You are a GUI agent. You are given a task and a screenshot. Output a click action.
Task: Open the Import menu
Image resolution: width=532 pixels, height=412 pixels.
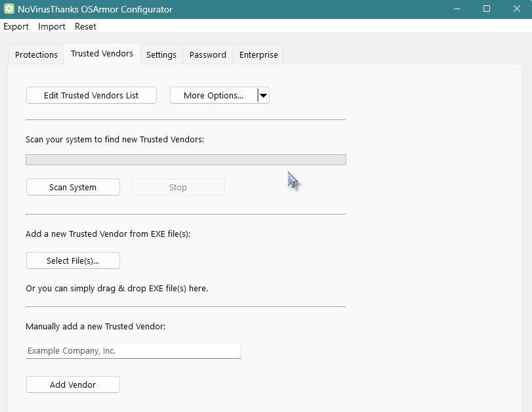(52, 26)
